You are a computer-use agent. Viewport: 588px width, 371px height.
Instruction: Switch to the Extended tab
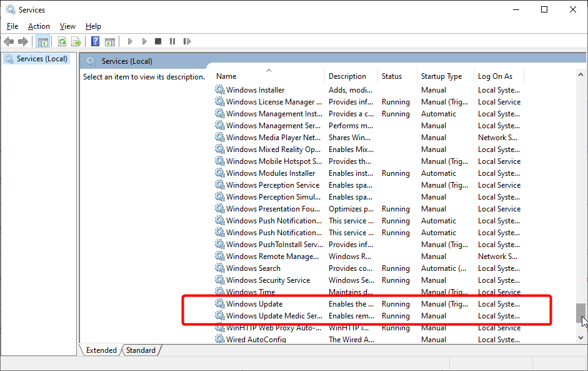(101, 350)
